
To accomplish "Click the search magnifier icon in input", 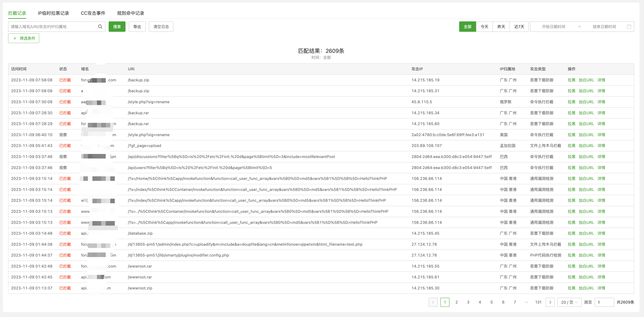I will [x=100, y=27].
